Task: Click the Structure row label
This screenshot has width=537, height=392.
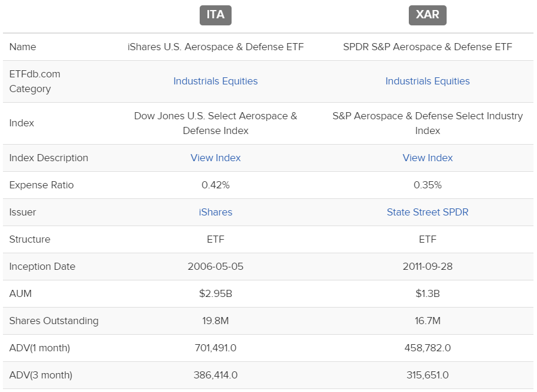Action: pos(30,239)
